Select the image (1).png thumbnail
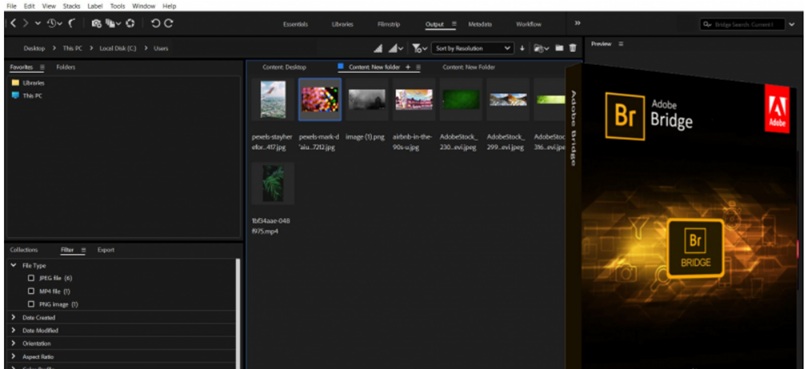 [367, 100]
